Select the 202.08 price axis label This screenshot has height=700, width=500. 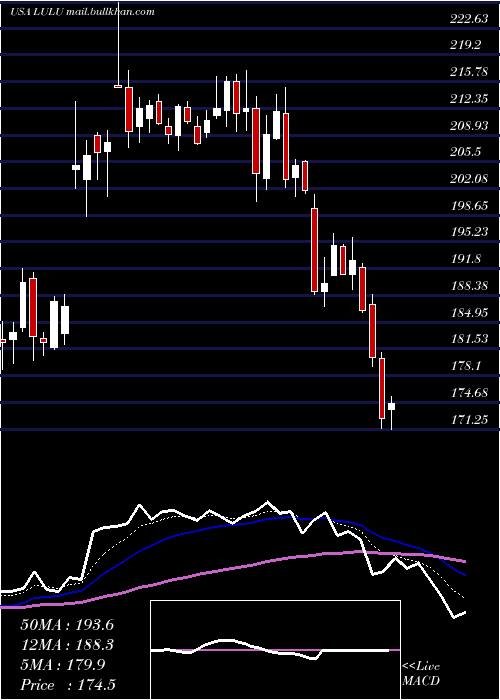click(x=469, y=179)
